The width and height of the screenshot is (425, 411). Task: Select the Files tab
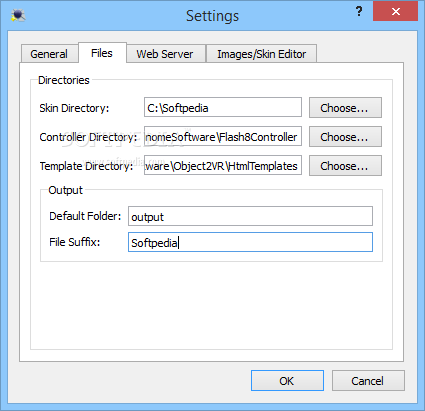coord(102,53)
